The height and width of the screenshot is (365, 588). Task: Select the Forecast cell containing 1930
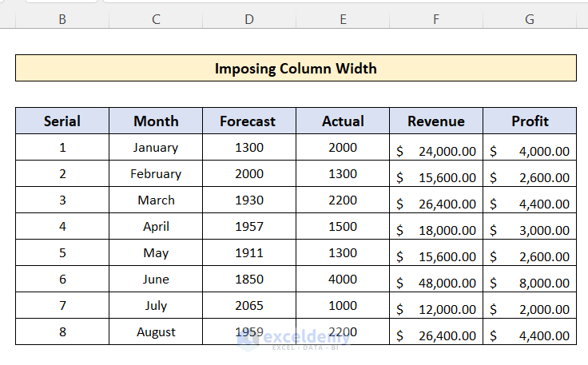pyautogui.click(x=249, y=200)
